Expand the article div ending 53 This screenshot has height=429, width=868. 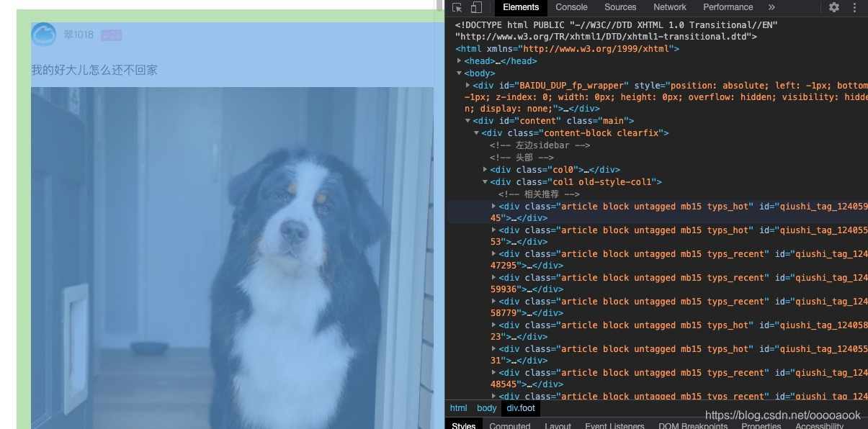click(494, 230)
